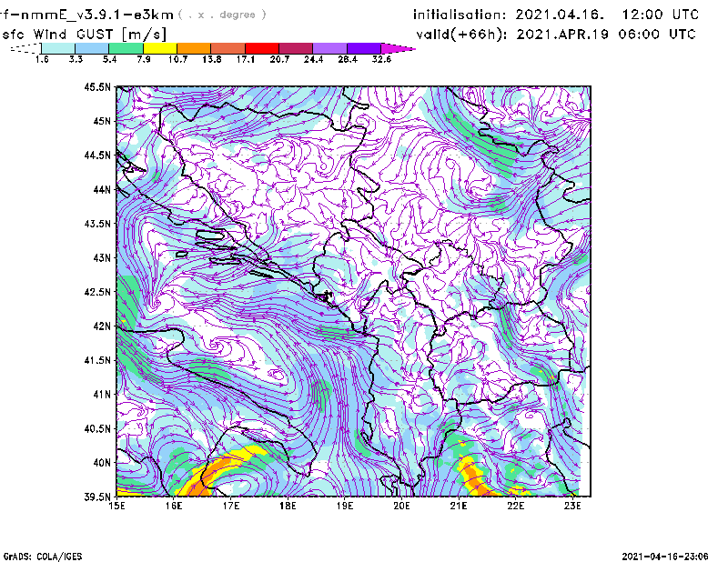Click the legend value 17.1
Image resolution: width=728 pixels, height=562 pixels.
pyautogui.click(x=246, y=59)
